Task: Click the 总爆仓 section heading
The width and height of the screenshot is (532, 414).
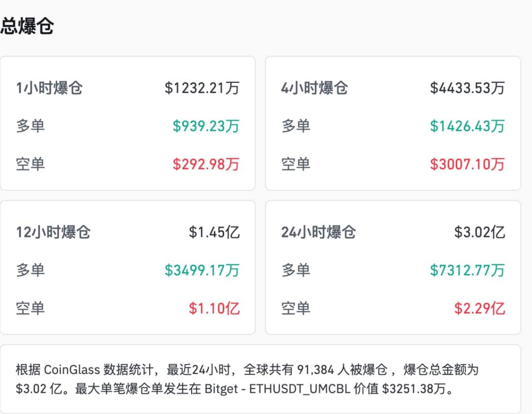Action: pos(27,27)
